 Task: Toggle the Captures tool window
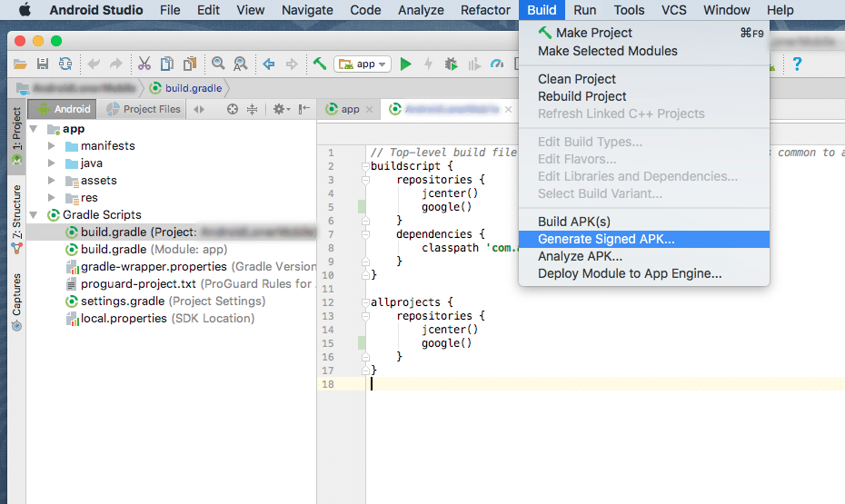point(16,301)
